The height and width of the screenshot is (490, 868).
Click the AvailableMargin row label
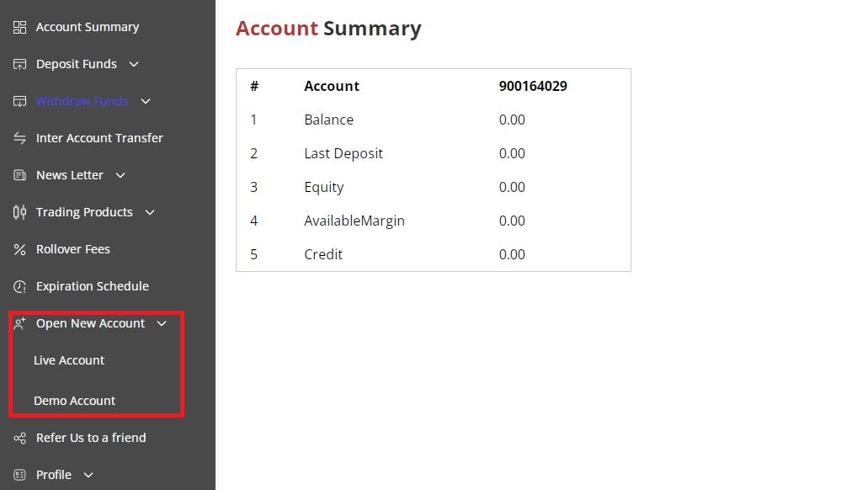pyautogui.click(x=354, y=221)
